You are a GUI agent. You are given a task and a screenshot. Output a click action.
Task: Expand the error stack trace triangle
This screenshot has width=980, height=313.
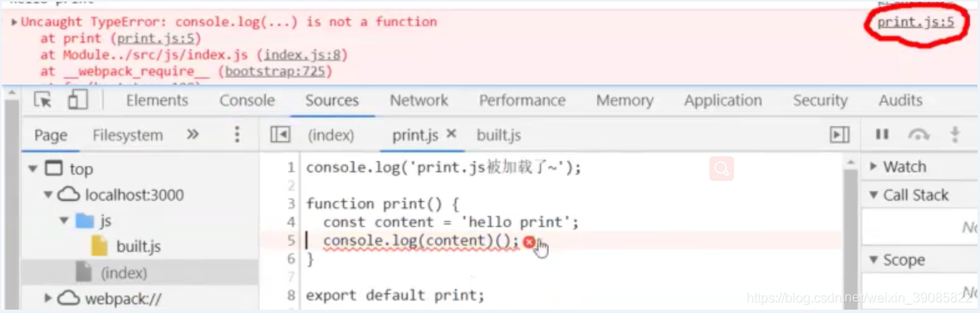pos(14,22)
